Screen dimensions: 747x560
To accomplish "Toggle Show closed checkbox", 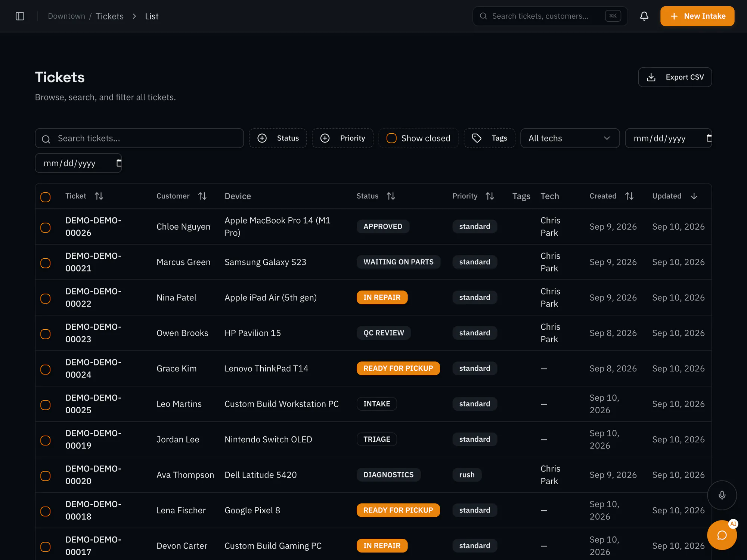I will [391, 138].
